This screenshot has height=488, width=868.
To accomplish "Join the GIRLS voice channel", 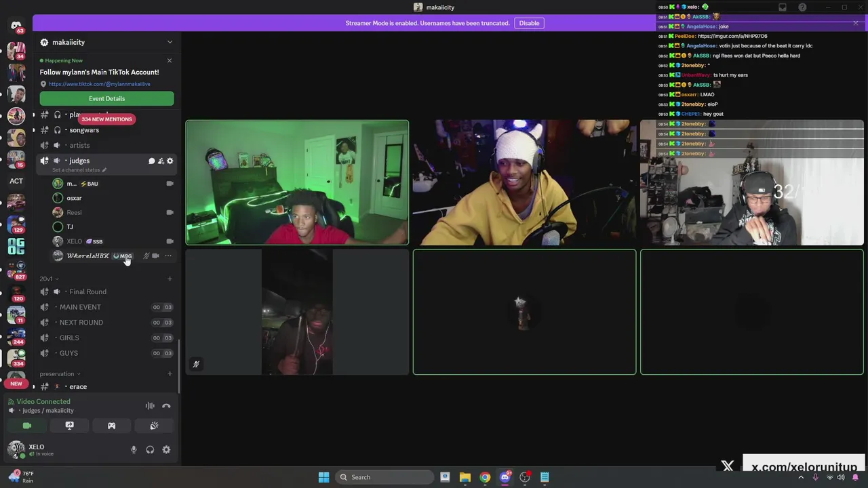I will tap(106, 338).
